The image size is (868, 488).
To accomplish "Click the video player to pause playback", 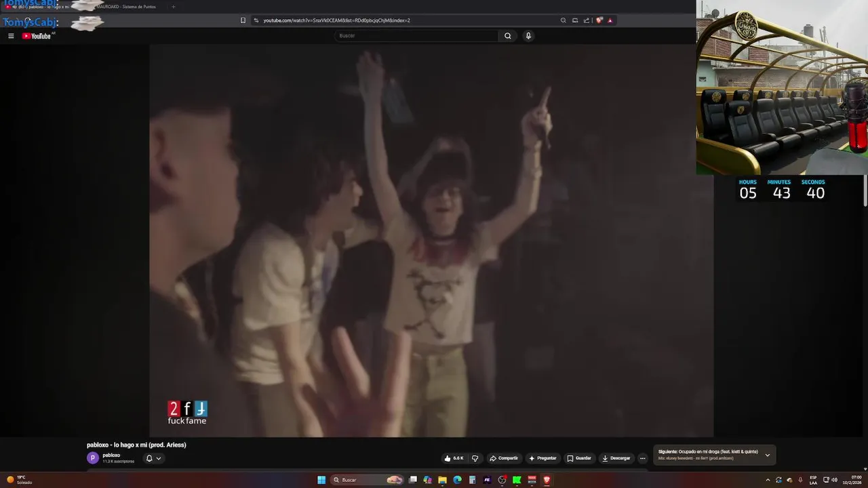I will tap(431, 241).
